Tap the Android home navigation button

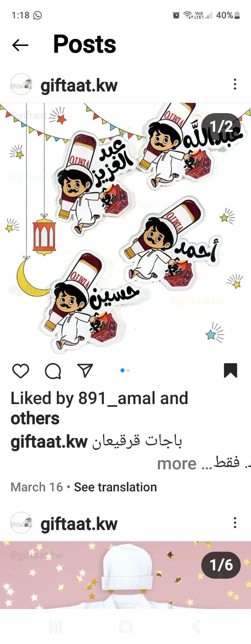coord(125,627)
